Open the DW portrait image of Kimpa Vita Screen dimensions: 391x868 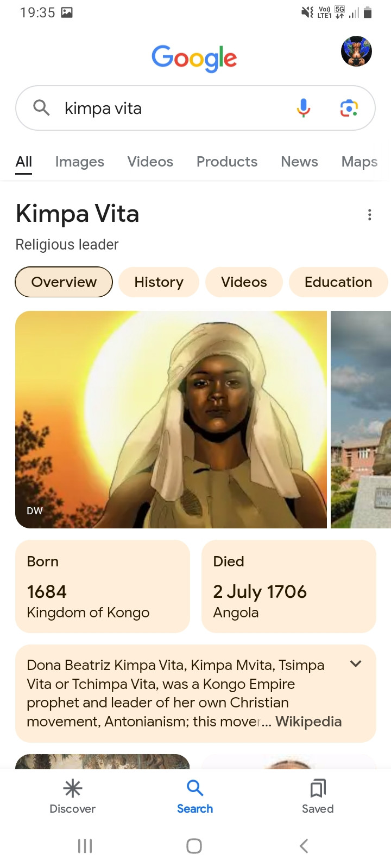[171, 419]
